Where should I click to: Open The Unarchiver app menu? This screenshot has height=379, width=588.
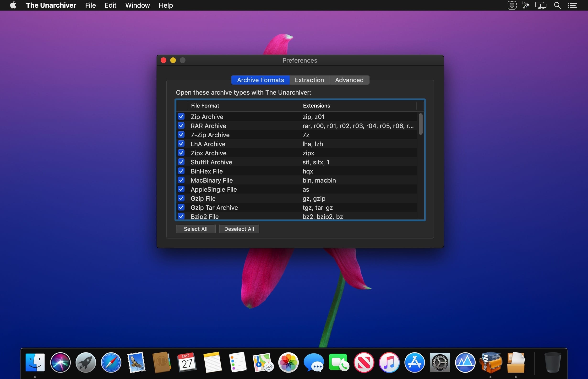[51, 5]
